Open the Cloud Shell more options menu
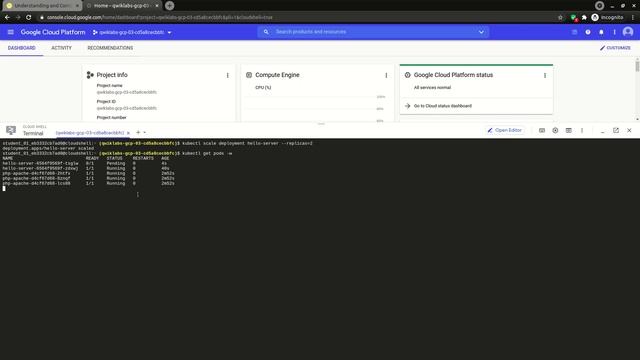The height and width of the screenshot is (360, 640). (582, 130)
